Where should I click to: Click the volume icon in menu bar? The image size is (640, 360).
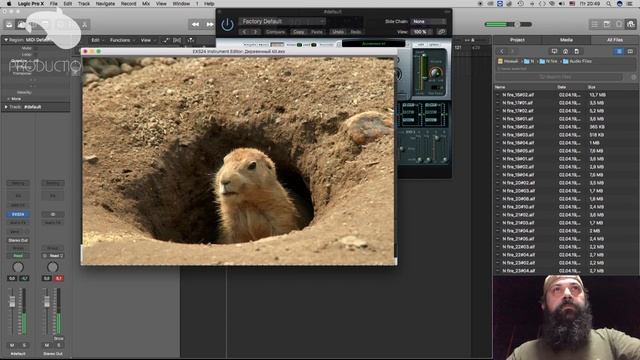[x=562, y=4]
